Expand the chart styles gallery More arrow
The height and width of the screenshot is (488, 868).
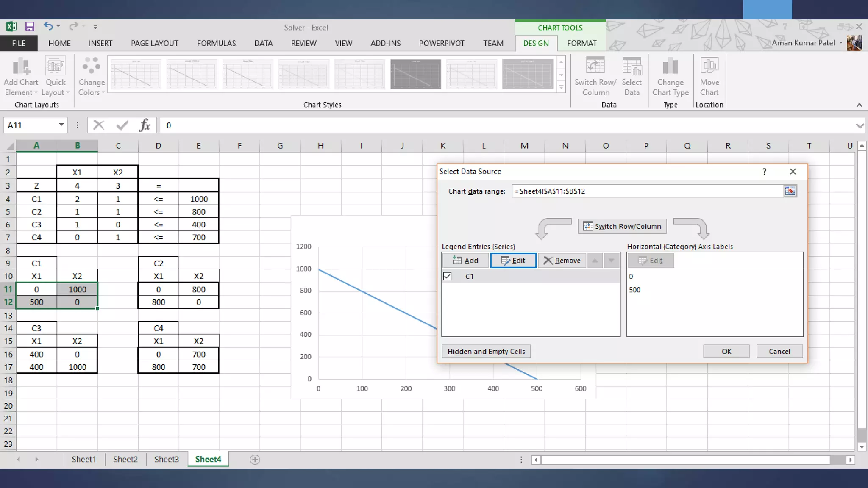[x=561, y=87]
